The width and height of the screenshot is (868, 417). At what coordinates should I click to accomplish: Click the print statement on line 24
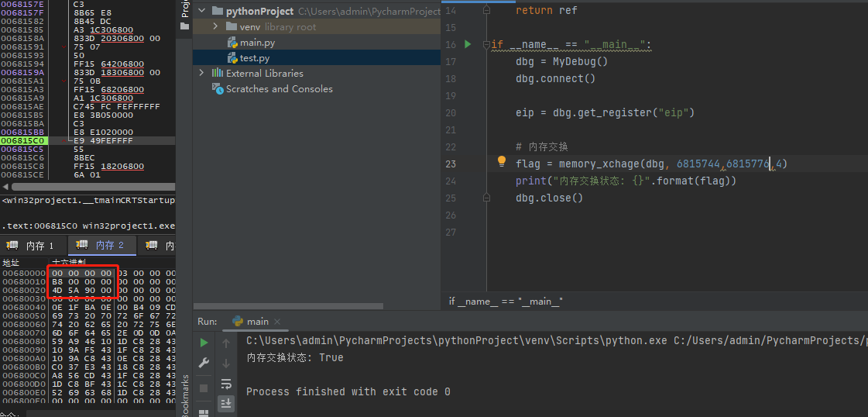click(626, 181)
